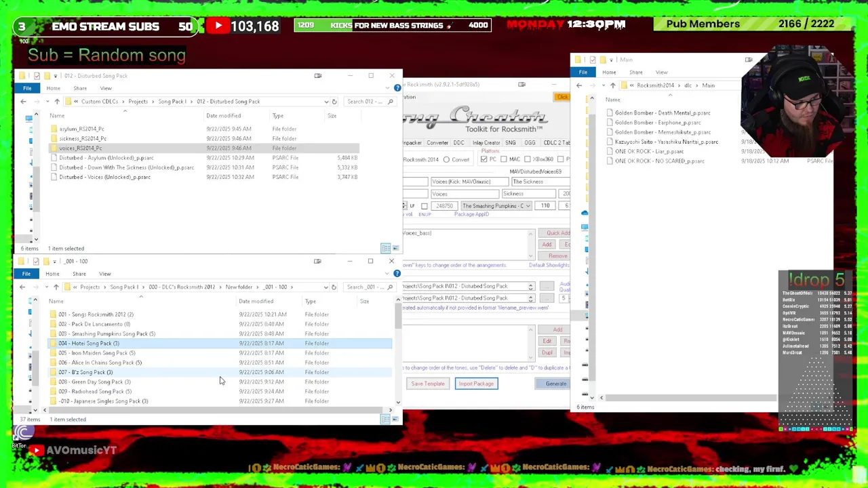Image resolution: width=868 pixels, height=488 pixels.
Task: Open File tab in Disturbed Song Pack window
Action: point(27,88)
